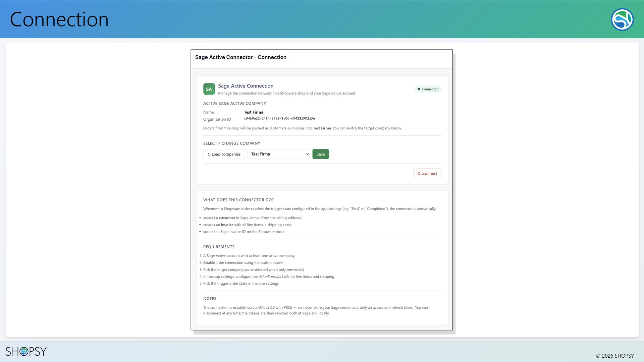Click the Disconnect button

coord(427,173)
